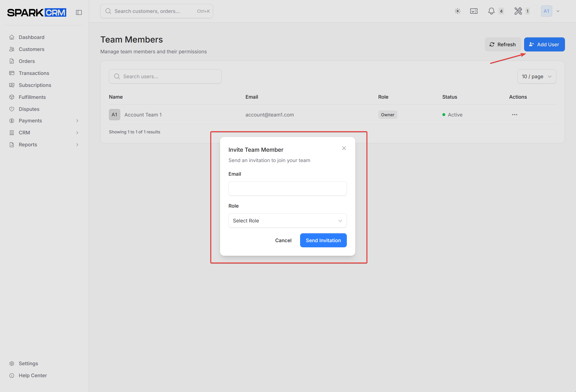The width and height of the screenshot is (576, 392).
Task: Click the A1 avatar in Account Team 1 row
Action: [x=115, y=115]
